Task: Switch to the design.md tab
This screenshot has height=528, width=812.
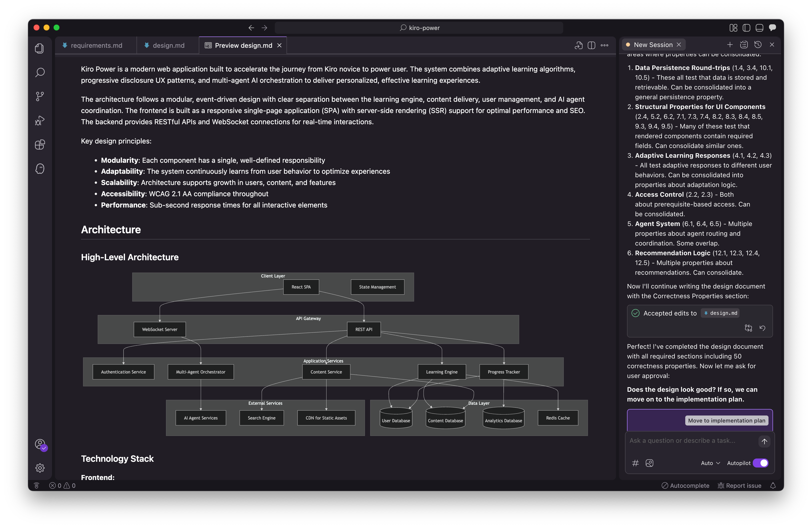Action: 168,45
